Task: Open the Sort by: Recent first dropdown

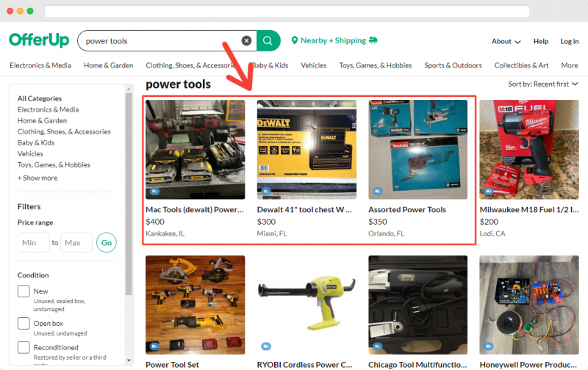Action: coord(543,84)
